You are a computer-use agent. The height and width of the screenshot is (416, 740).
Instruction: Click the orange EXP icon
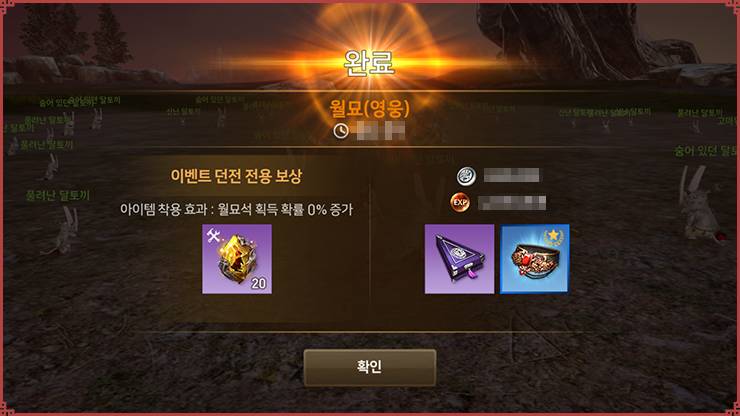click(x=460, y=203)
